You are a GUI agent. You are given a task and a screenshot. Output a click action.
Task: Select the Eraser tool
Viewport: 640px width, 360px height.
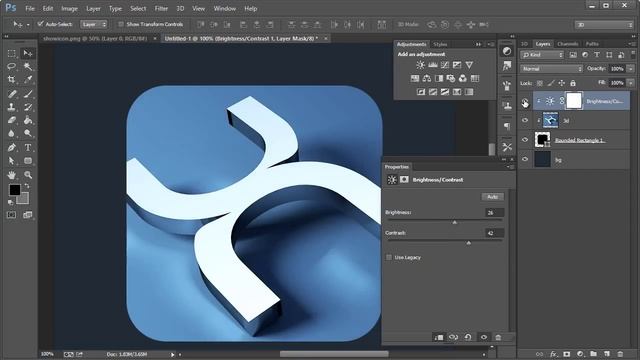pyautogui.click(x=11, y=120)
